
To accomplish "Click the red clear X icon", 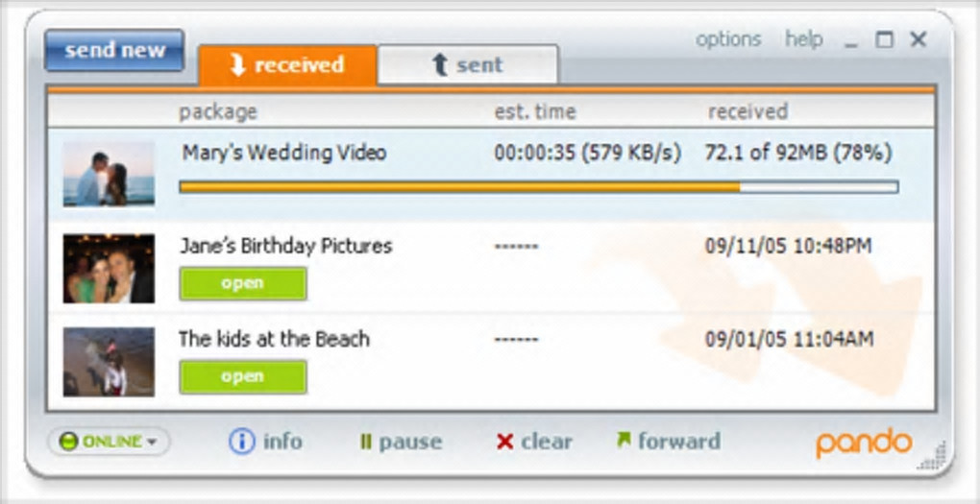I will 504,442.
